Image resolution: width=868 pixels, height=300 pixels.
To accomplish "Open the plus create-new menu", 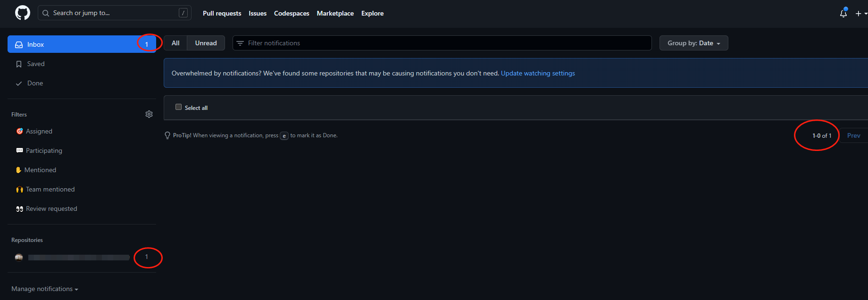I will [x=861, y=13].
